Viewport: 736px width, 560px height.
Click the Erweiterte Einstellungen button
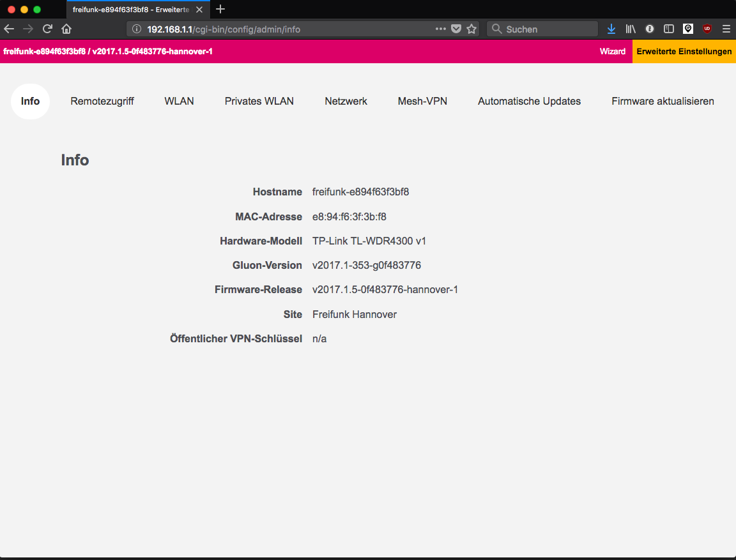(684, 51)
